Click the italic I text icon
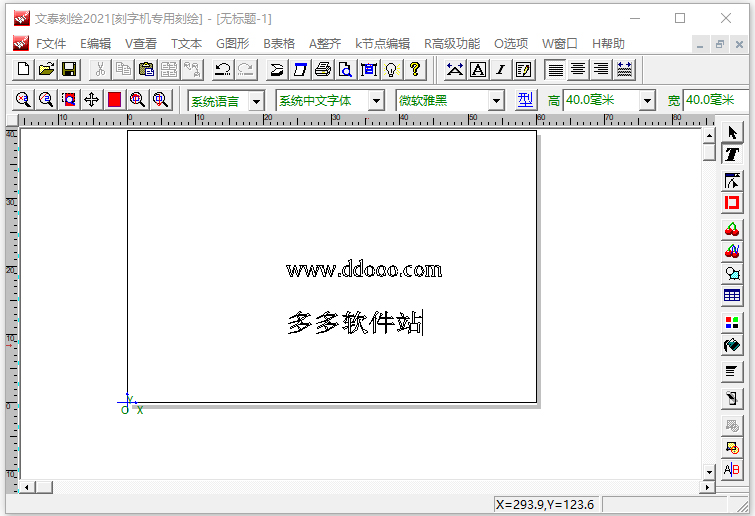755x516 pixels. pyautogui.click(x=501, y=69)
